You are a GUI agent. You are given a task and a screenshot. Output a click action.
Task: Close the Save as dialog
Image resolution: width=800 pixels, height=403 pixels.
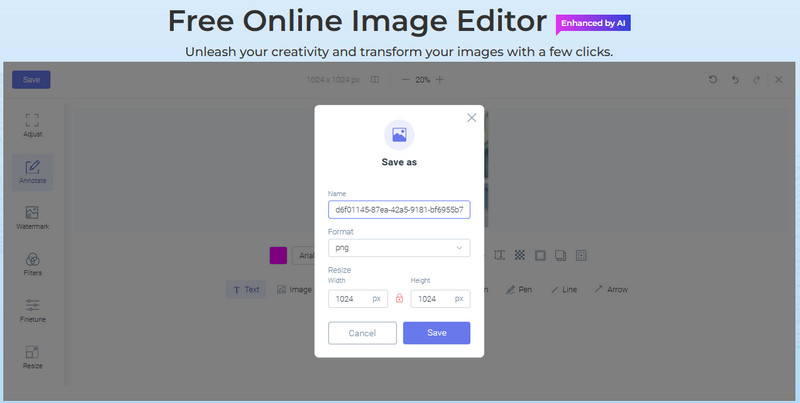[x=471, y=118]
